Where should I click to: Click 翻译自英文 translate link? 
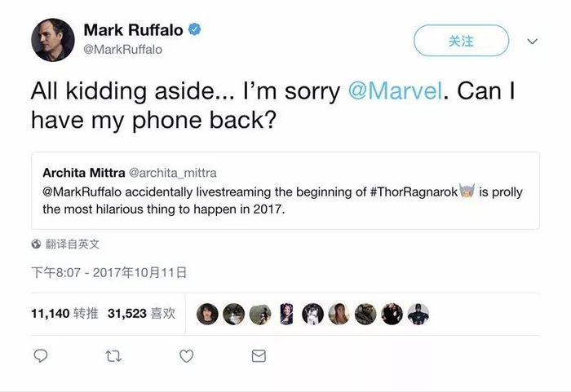point(73,244)
